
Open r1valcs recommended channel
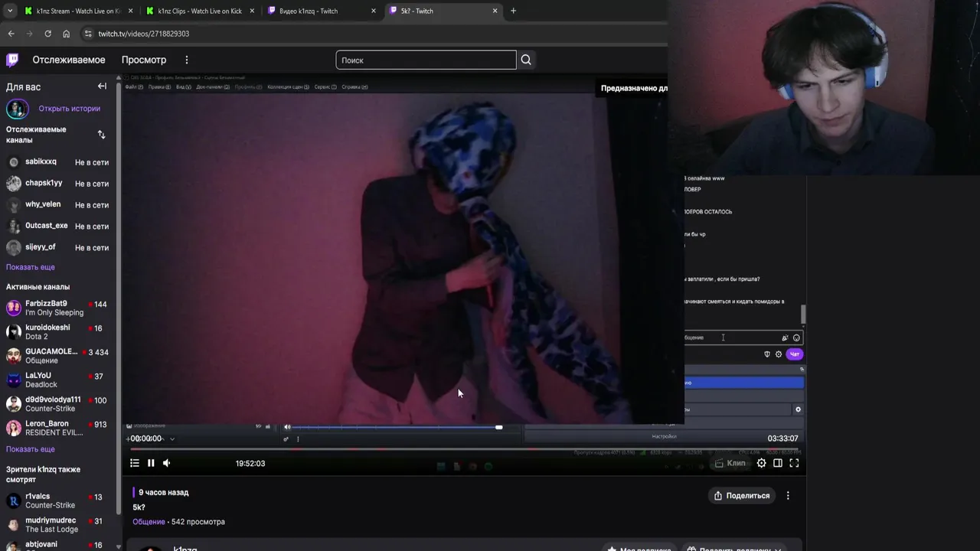point(57,501)
